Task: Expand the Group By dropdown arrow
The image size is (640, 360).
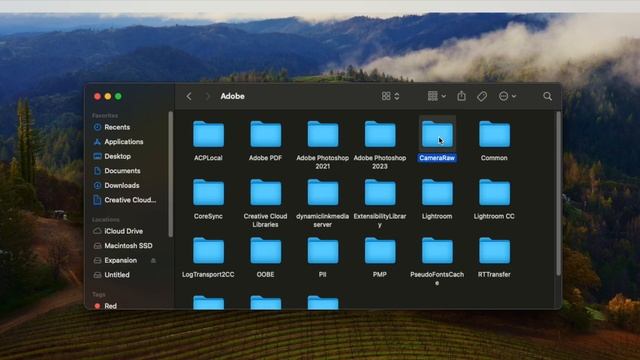Action: click(x=444, y=96)
